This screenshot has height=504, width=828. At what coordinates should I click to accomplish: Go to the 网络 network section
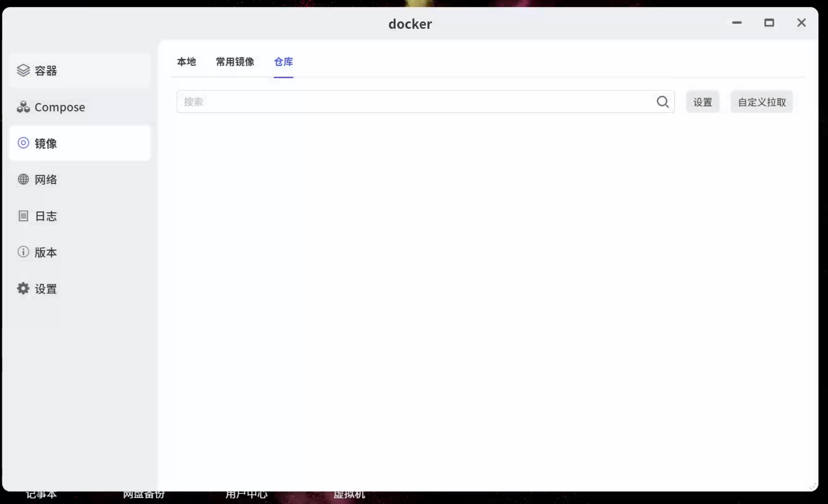coord(80,180)
